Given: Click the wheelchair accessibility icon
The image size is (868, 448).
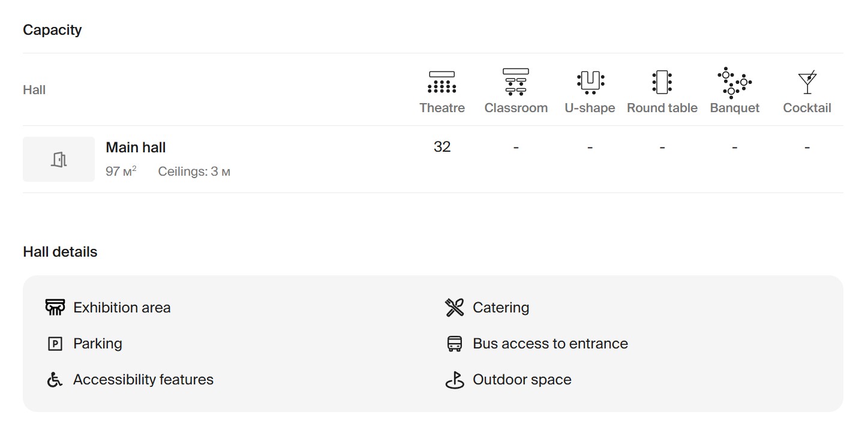Looking at the screenshot, I should tap(55, 380).
